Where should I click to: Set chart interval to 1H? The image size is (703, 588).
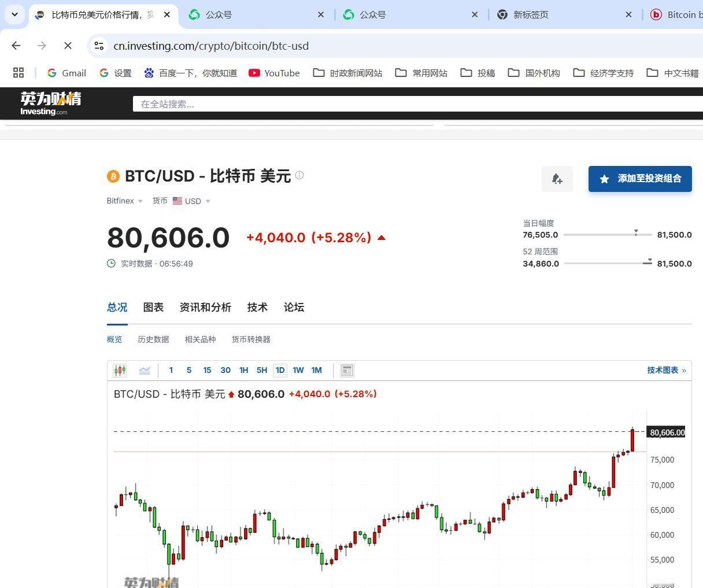(243, 371)
